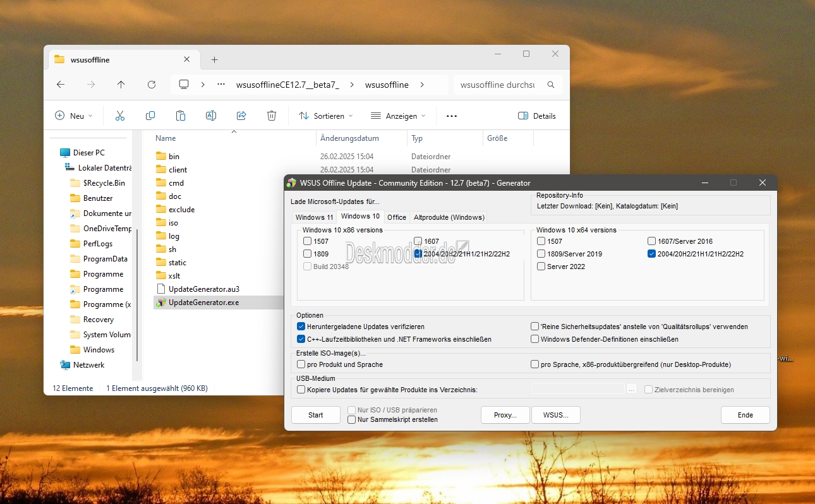Toggle the Details pane button
Viewport: 815px width, 504px height.
coord(536,116)
